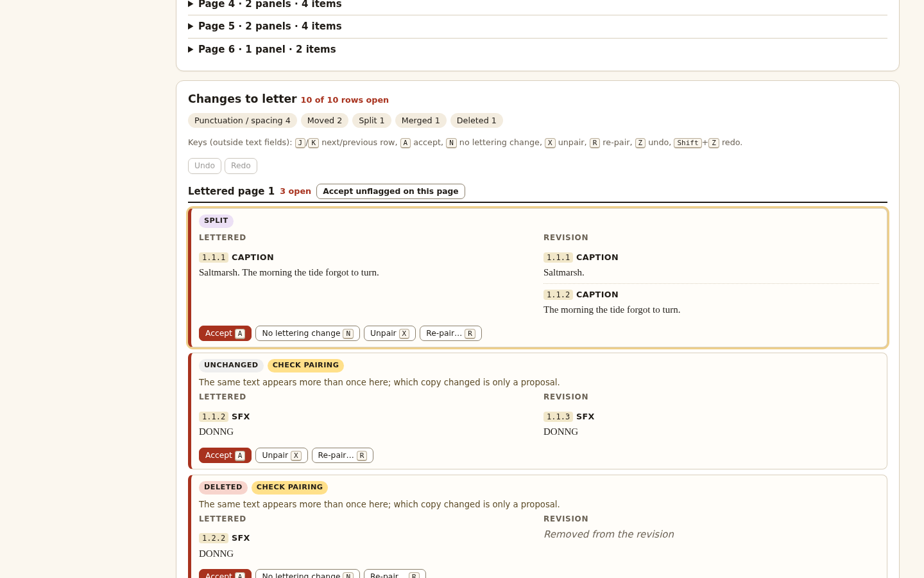Click the lettered 1.2.2 SFX label

coord(225,538)
